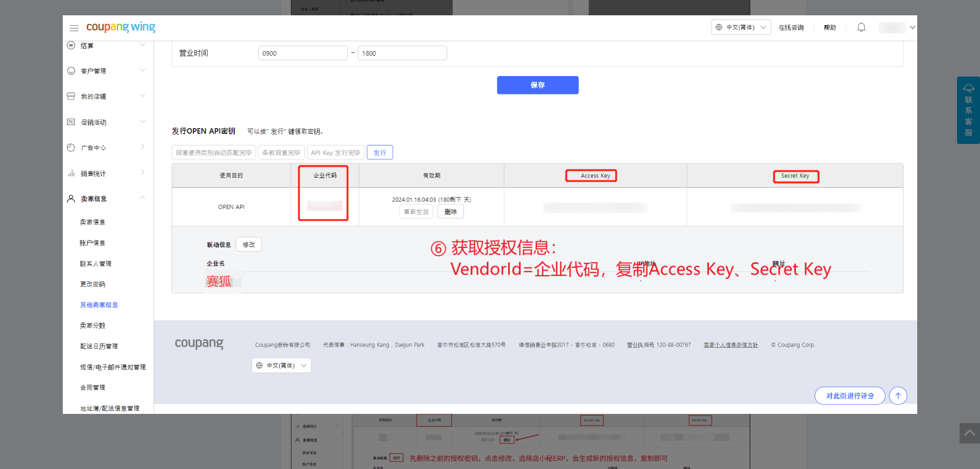Click the blurred Secret Key value
980x469 pixels.
click(797, 208)
